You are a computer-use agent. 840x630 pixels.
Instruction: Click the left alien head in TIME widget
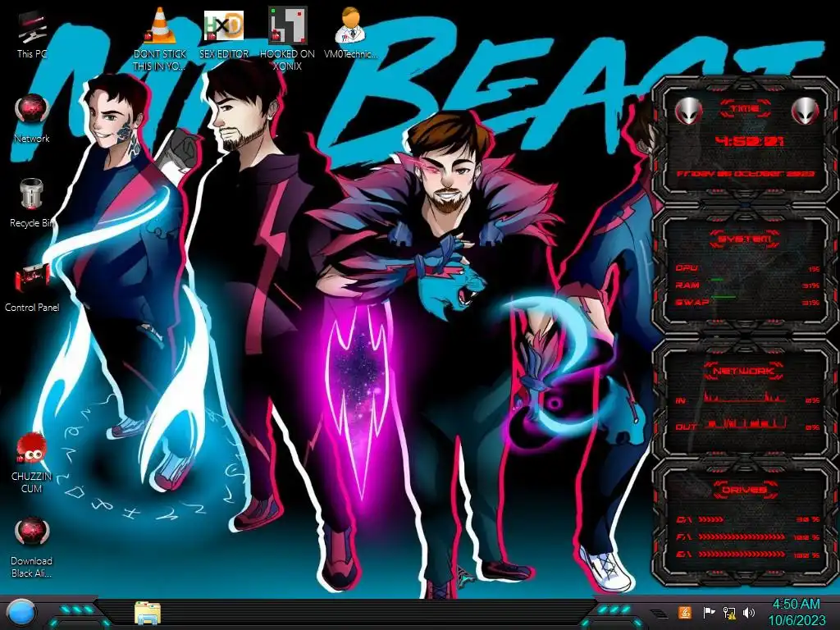[x=688, y=112]
